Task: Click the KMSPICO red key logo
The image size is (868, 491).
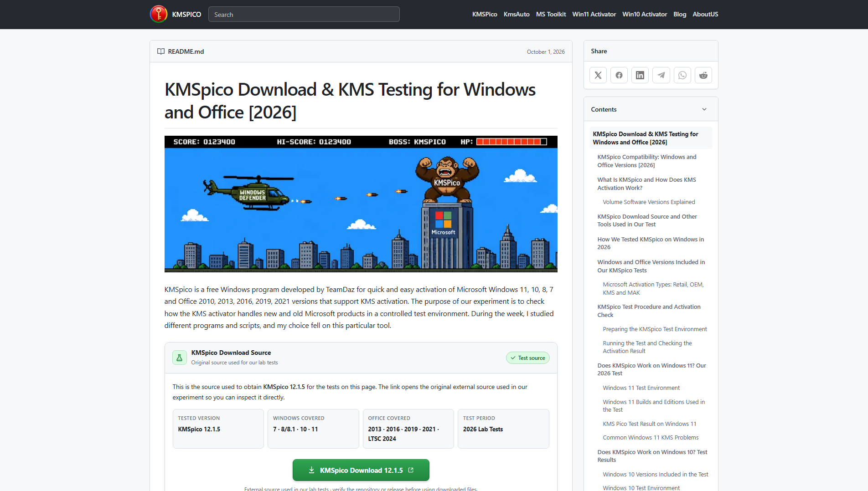Action: [x=159, y=14]
